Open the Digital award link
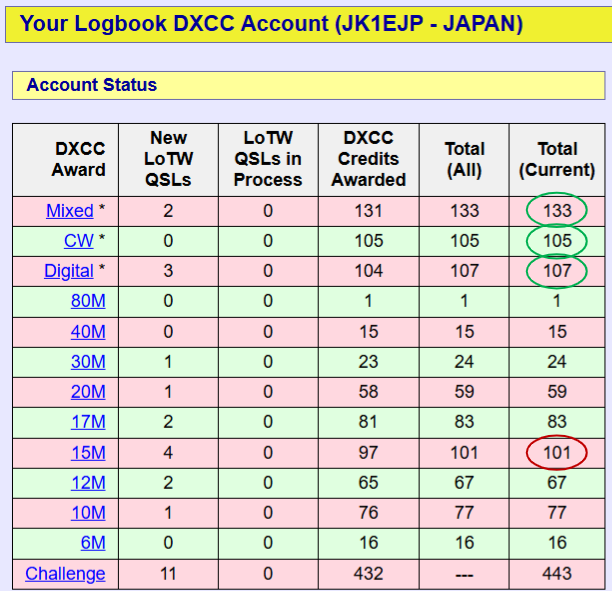 [68, 271]
